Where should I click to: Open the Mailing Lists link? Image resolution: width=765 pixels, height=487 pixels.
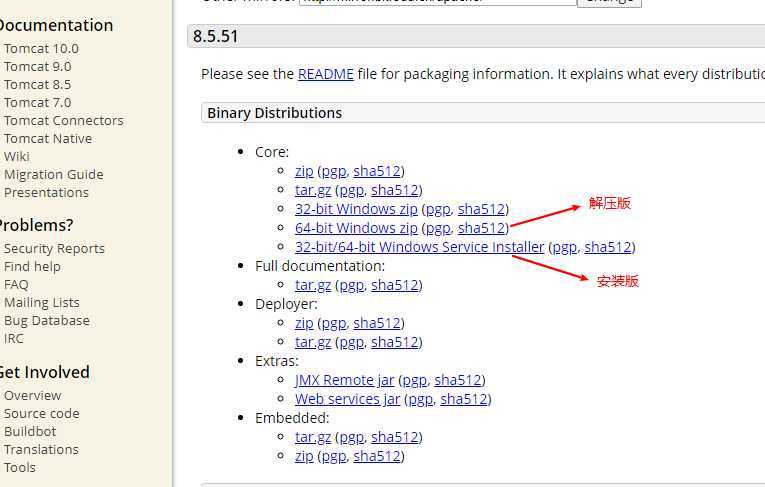coord(41,303)
